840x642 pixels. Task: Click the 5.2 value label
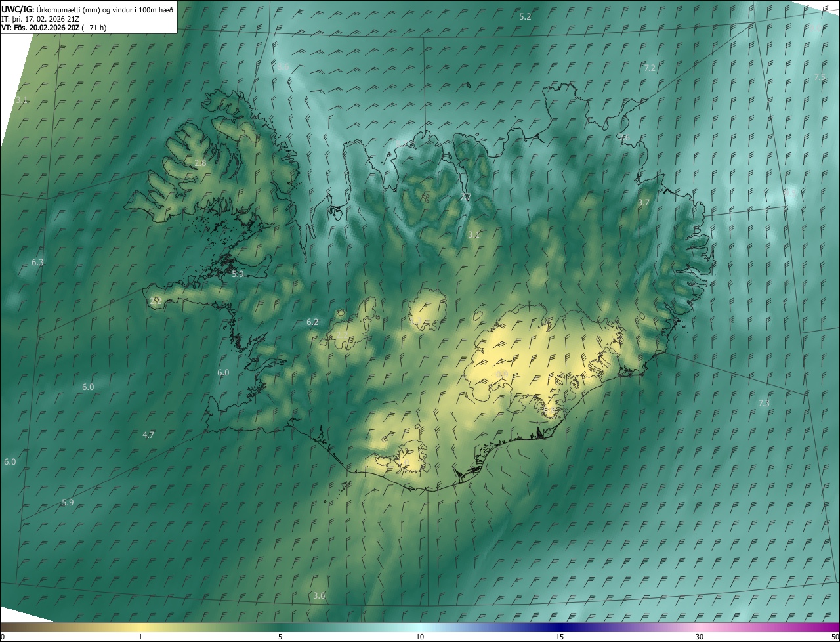coord(525,16)
